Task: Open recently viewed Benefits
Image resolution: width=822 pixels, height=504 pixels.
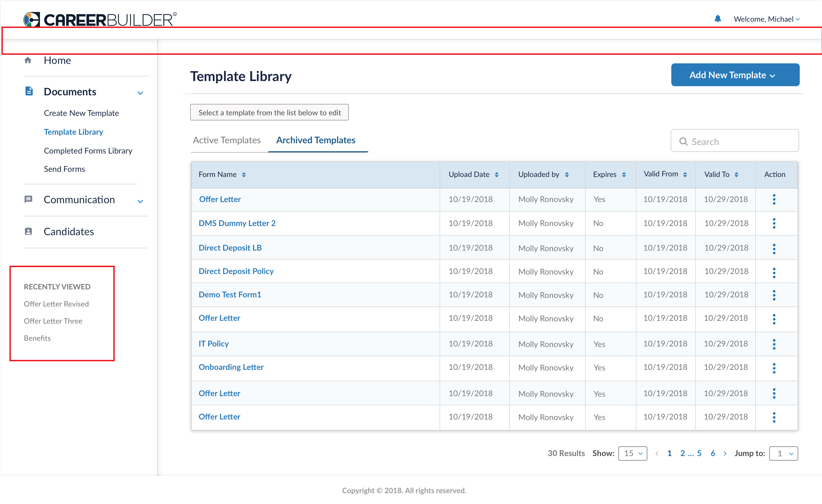Action: pos(37,338)
